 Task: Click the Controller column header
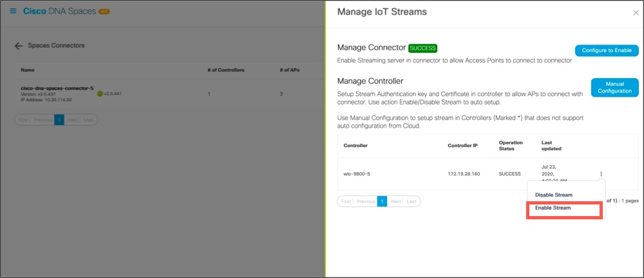click(x=355, y=146)
